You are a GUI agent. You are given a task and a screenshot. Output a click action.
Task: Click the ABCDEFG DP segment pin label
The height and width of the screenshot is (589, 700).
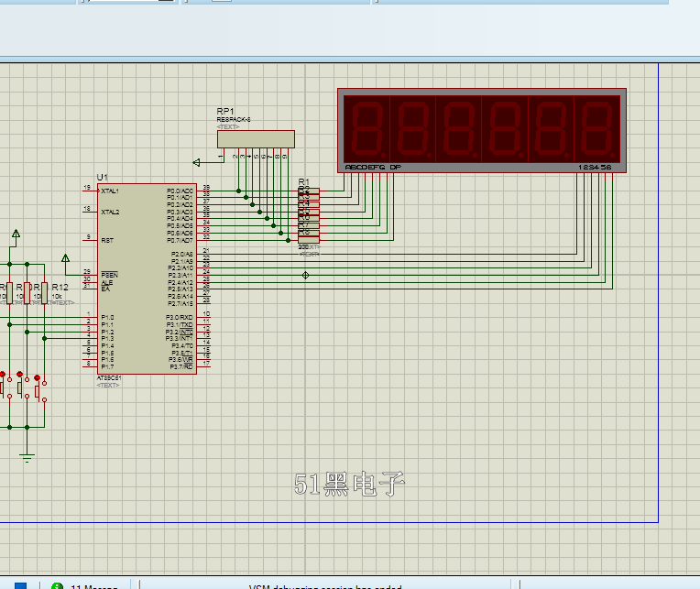point(373,167)
